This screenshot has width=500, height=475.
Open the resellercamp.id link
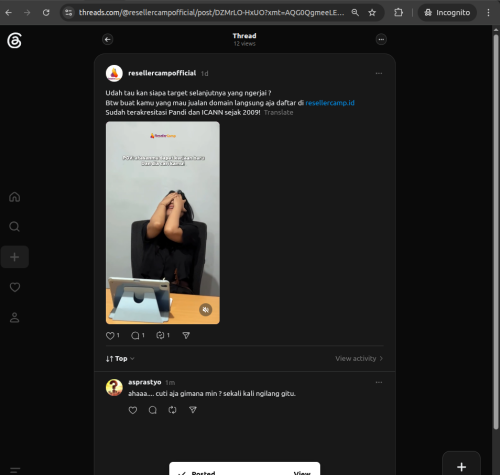pos(330,103)
